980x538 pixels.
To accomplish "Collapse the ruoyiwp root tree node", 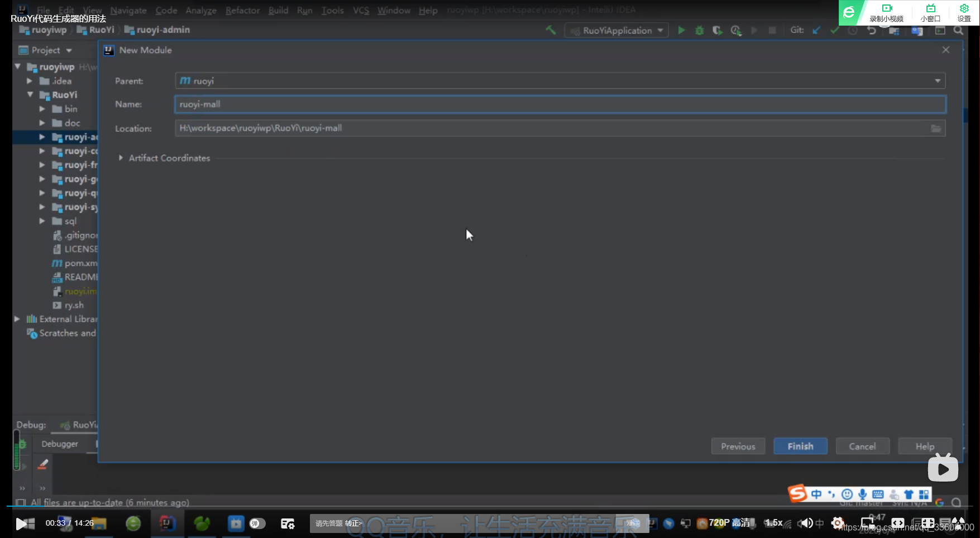I will tap(18, 66).
